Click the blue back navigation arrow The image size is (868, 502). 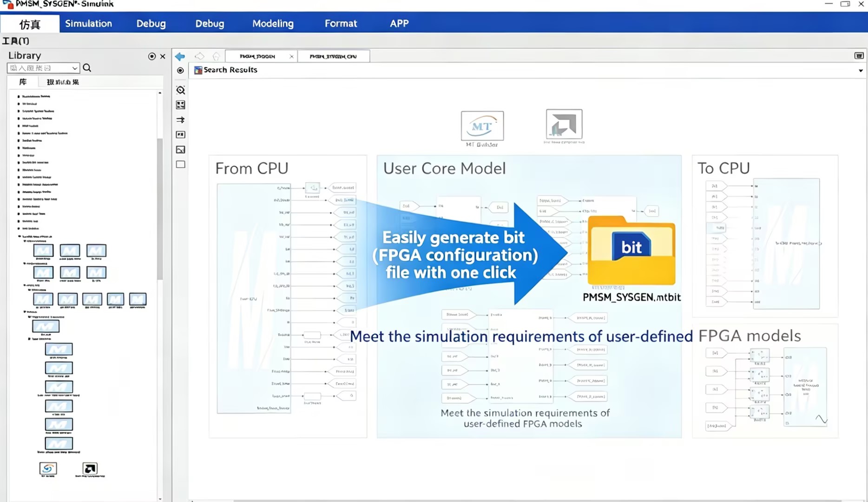[180, 56]
